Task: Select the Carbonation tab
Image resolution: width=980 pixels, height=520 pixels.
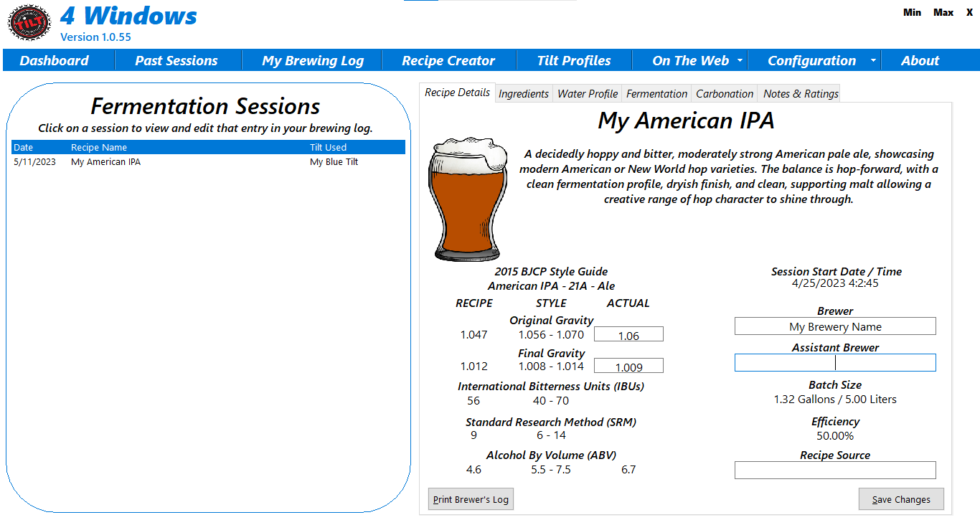Action: click(724, 93)
